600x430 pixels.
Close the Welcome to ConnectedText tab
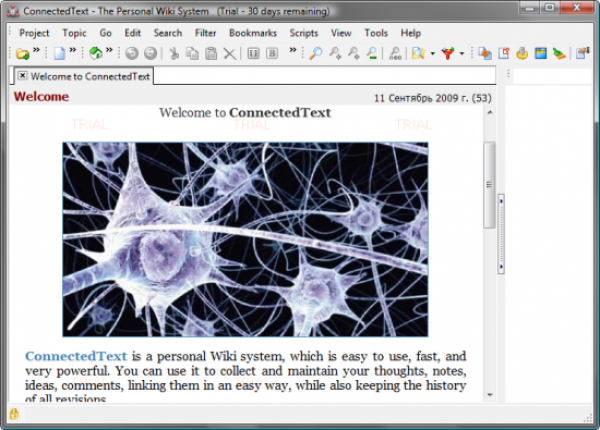pyautogui.click(x=22, y=75)
